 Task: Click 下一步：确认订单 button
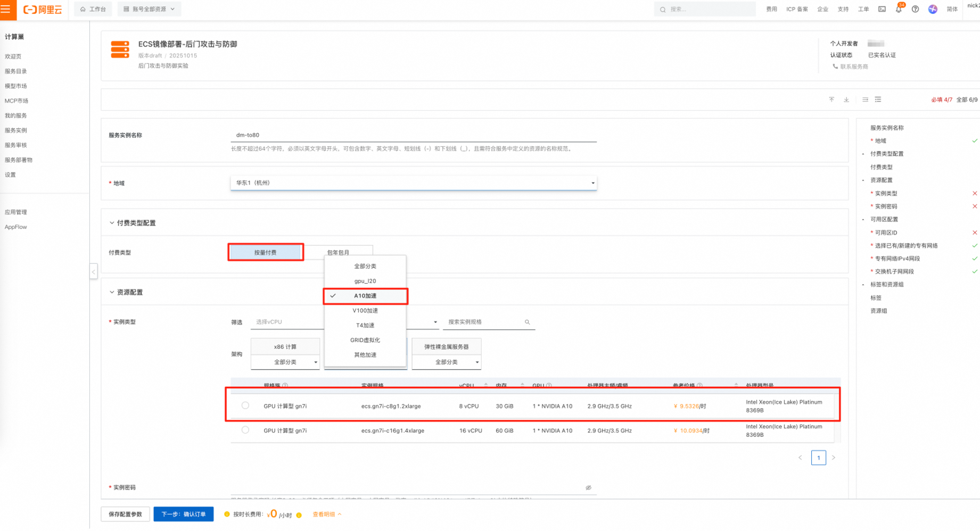coord(184,514)
